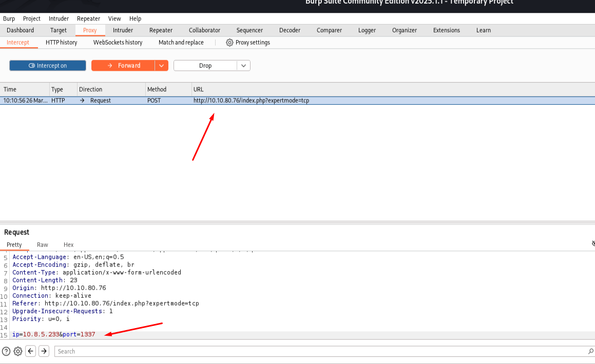The image size is (595, 364).
Task: Drop the intercepted request
Action: (205, 66)
